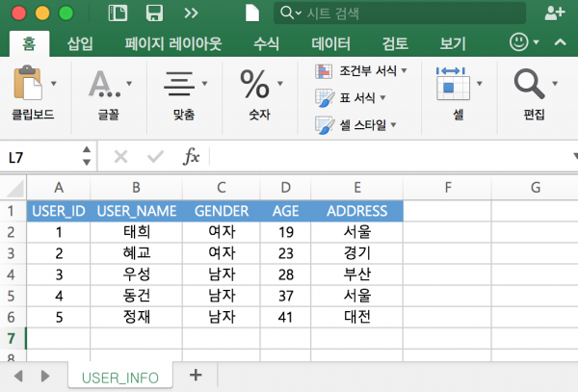Click the share person-plus icon
The width and height of the screenshot is (578, 392).
pyautogui.click(x=555, y=13)
